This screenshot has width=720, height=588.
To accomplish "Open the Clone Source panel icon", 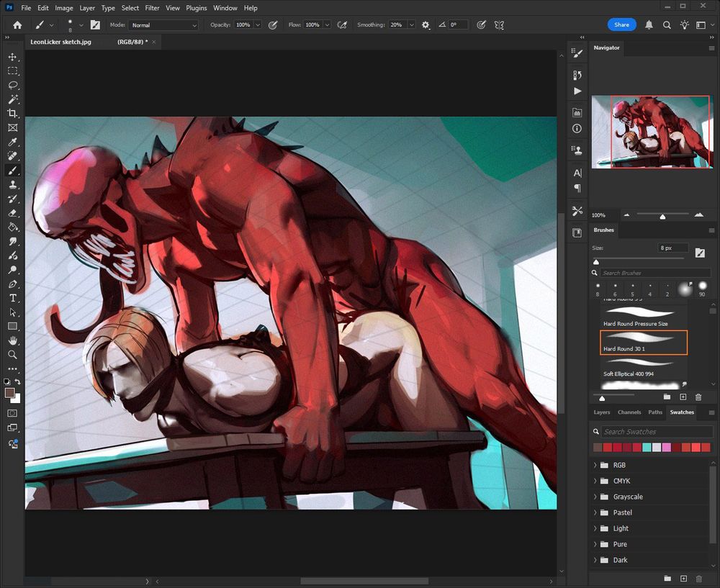I will click(x=577, y=150).
